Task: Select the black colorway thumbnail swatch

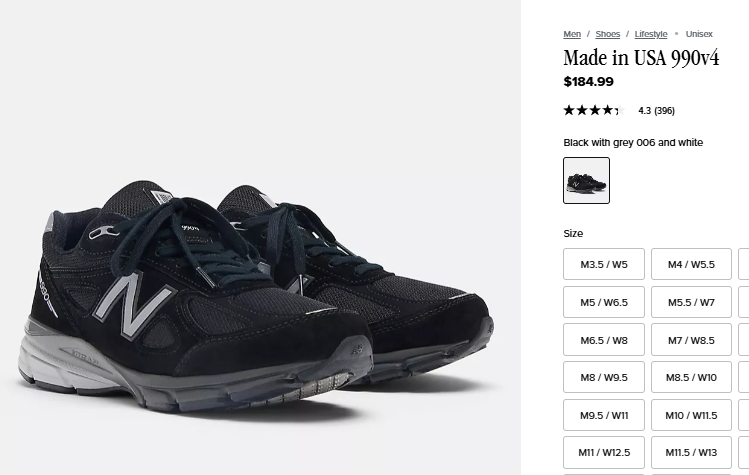Action: [x=586, y=181]
